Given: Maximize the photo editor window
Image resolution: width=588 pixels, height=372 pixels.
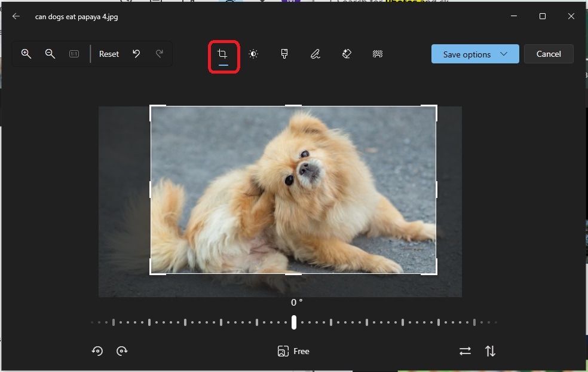Looking at the screenshot, I should (x=542, y=16).
